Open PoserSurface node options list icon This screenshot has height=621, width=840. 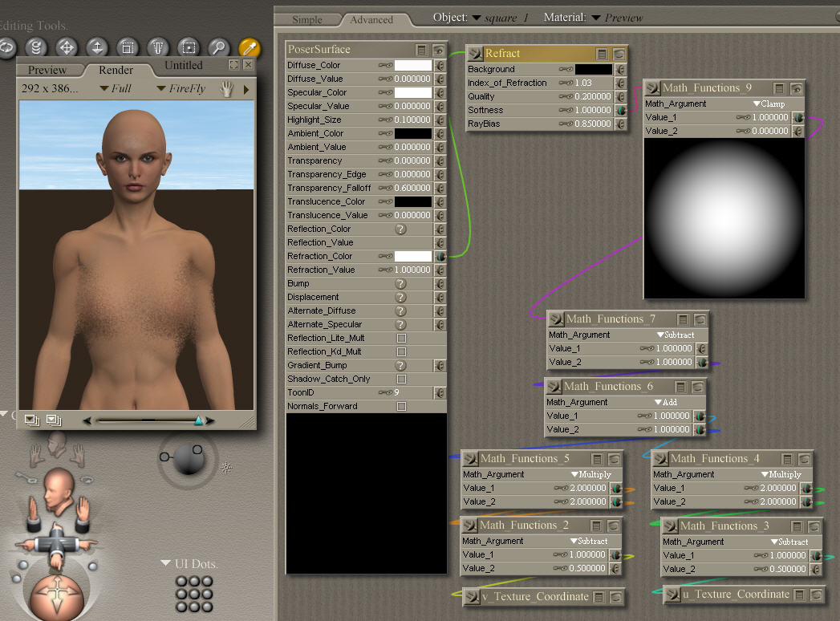pos(422,50)
